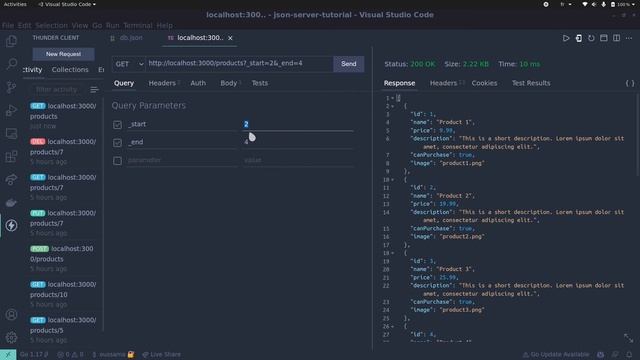
Task: Open the Run and Debug view
Action: [x=11, y=110]
